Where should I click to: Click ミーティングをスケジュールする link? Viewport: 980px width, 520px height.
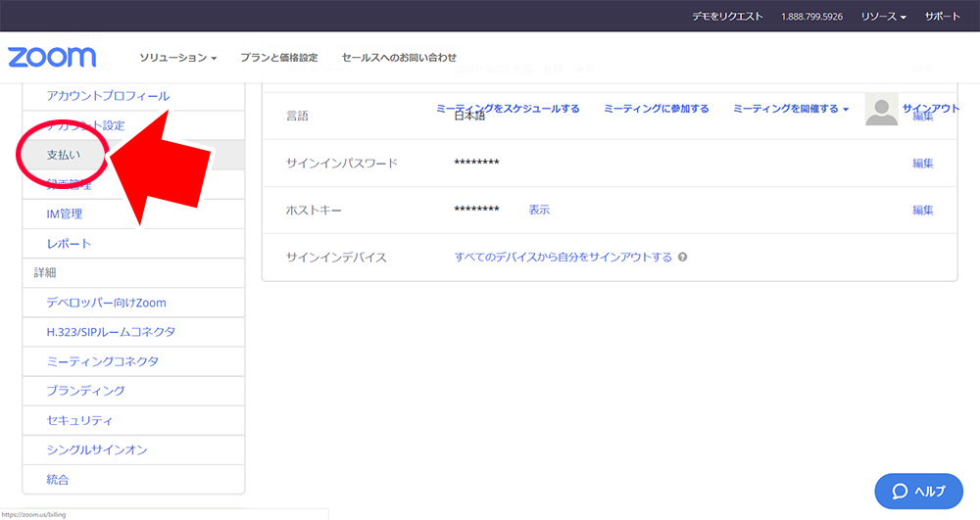[508, 109]
